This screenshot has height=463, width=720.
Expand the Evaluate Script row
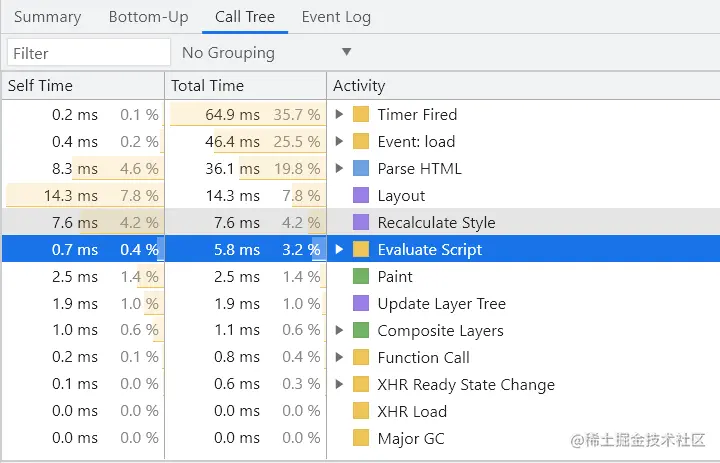(341, 249)
